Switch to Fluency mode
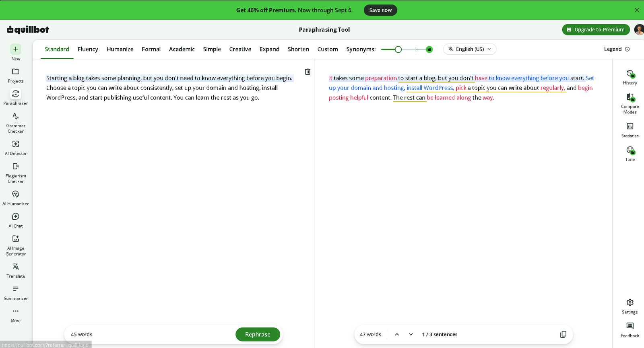Image resolution: width=644 pixels, height=348 pixels. tap(88, 49)
